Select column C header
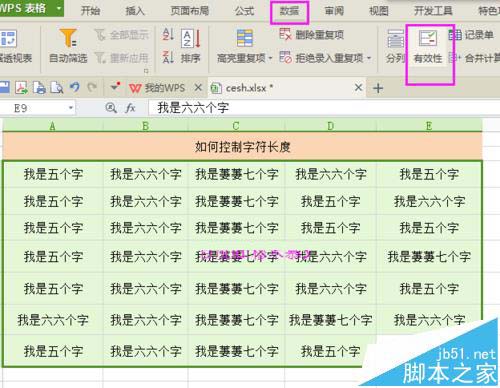Image resolution: width=500 pixels, height=388 pixels. (x=236, y=126)
